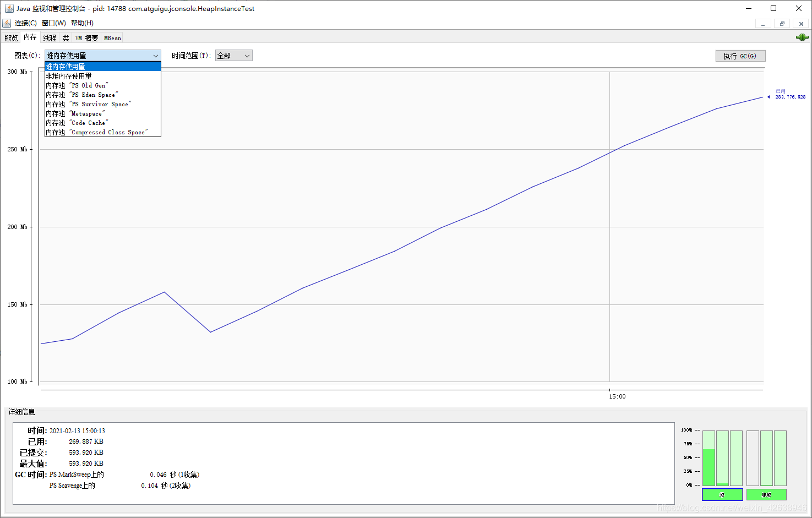Click the heap pool bar two-thirds full
This screenshot has width=812, height=518.
pos(709,458)
